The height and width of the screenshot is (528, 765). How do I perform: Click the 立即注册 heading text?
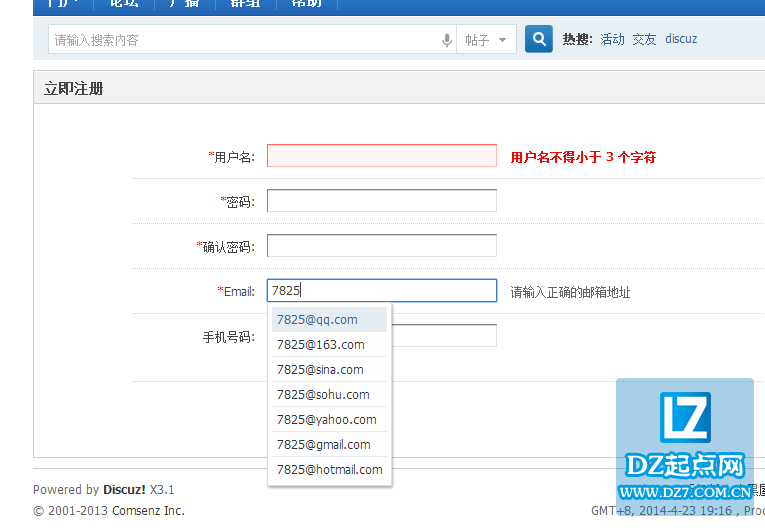click(74, 89)
